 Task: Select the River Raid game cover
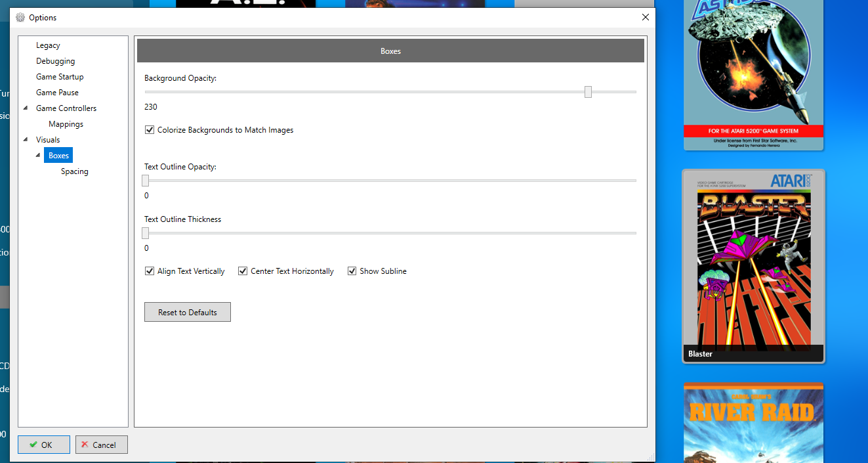pyautogui.click(x=753, y=423)
